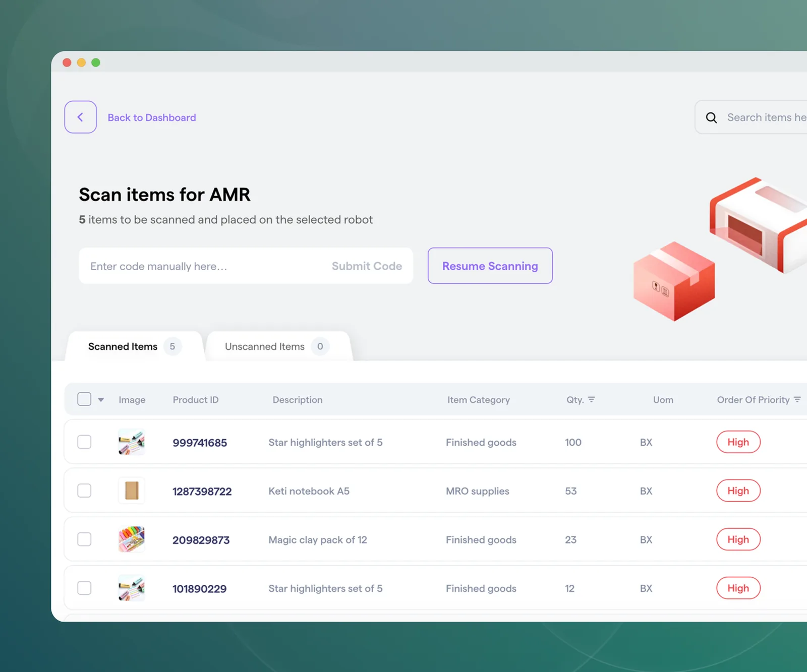Click the Magic clay pack of 12 description

[318, 540]
